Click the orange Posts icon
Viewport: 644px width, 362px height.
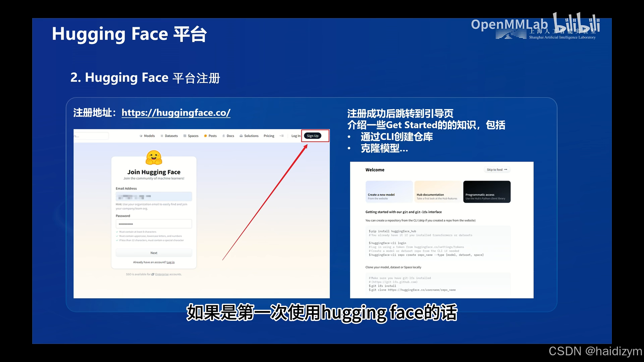pos(205,136)
